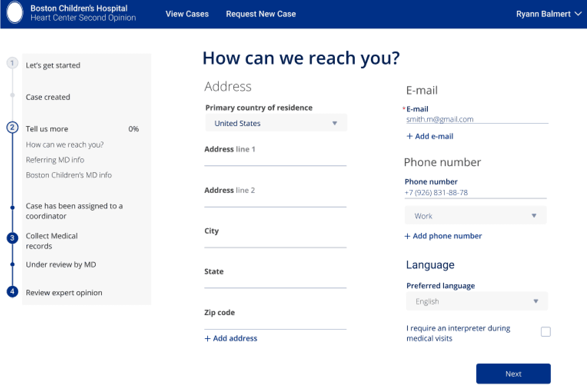Select Collect Medical records step label
Image resolution: width=587 pixels, height=392 pixels.
pyautogui.click(x=52, y=241)
